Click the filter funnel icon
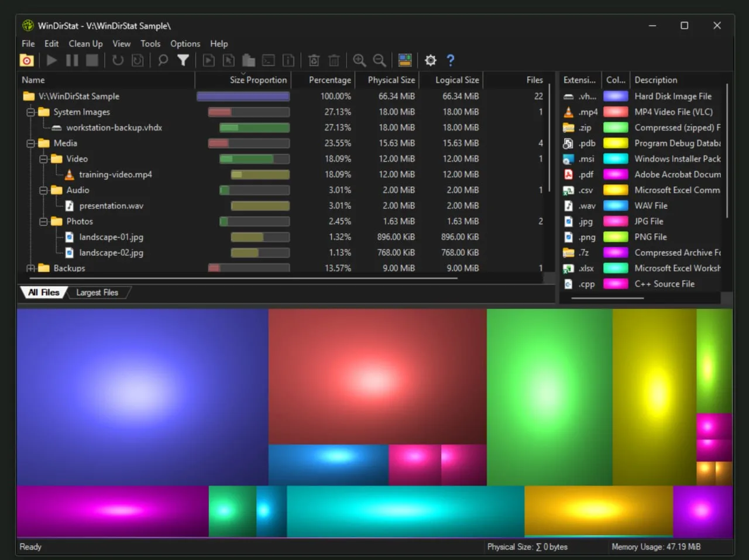The height and width of the screenshot is (560, 749). (x=183, y=60)
